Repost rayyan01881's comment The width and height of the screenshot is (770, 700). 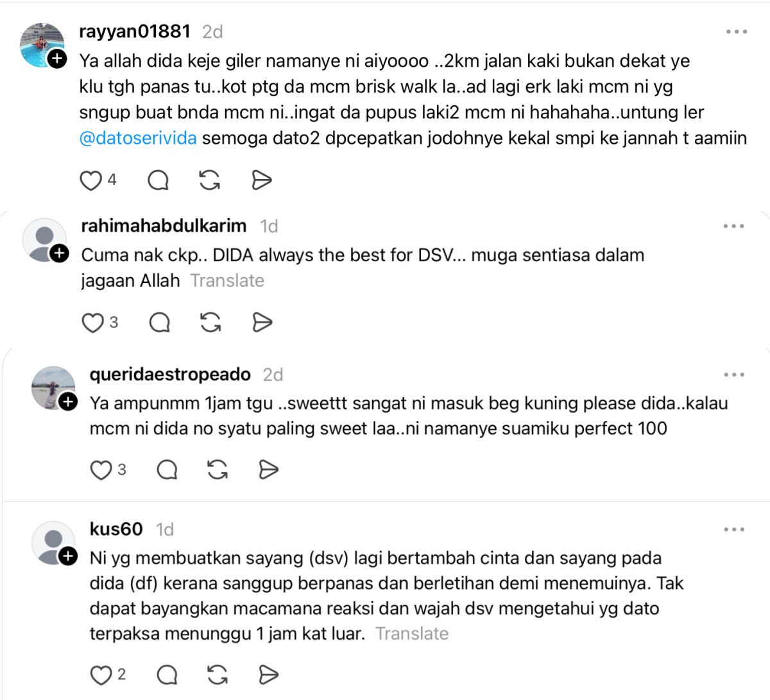[210, 181]
